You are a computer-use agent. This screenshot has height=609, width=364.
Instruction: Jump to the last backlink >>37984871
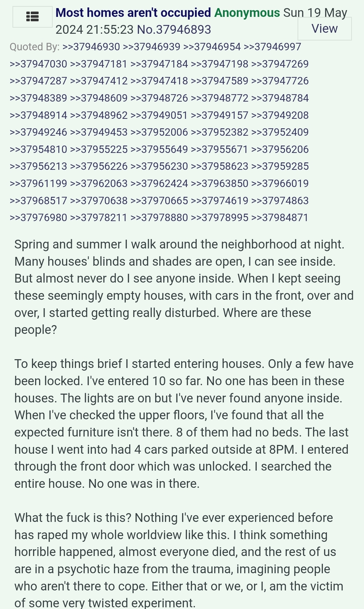tap(280, 217)
